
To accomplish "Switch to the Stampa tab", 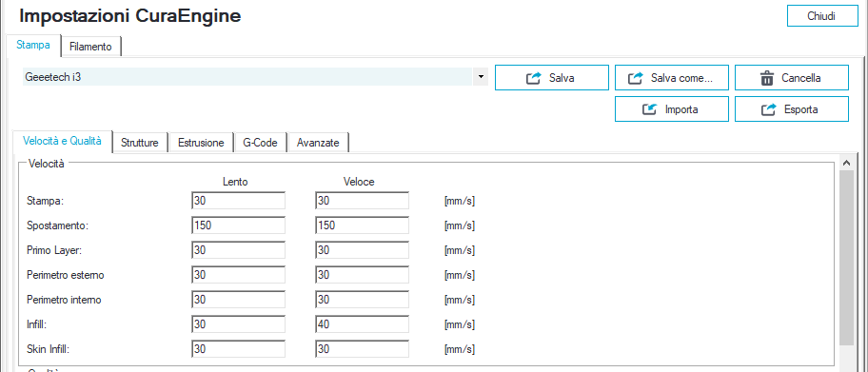I will 33,45.
